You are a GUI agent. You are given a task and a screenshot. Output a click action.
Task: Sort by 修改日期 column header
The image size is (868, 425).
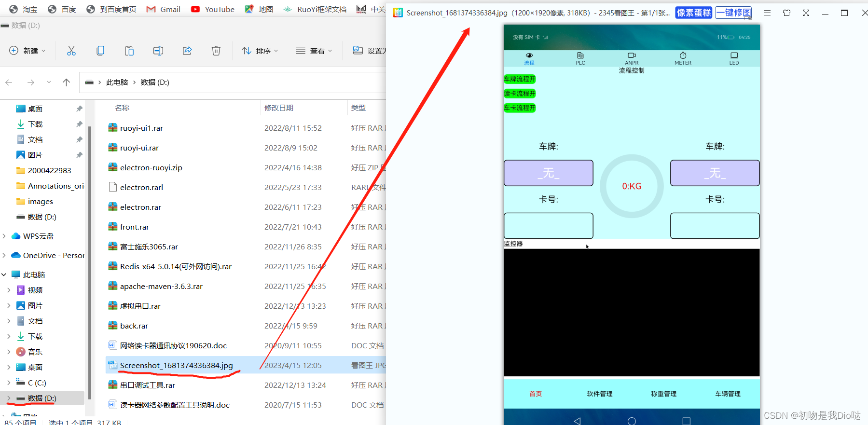coord(279,108)
